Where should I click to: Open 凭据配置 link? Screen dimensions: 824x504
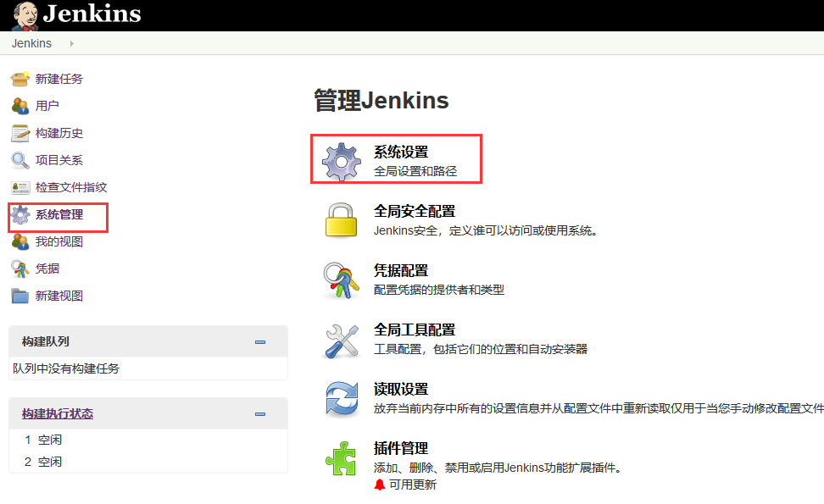click(401, 271)
